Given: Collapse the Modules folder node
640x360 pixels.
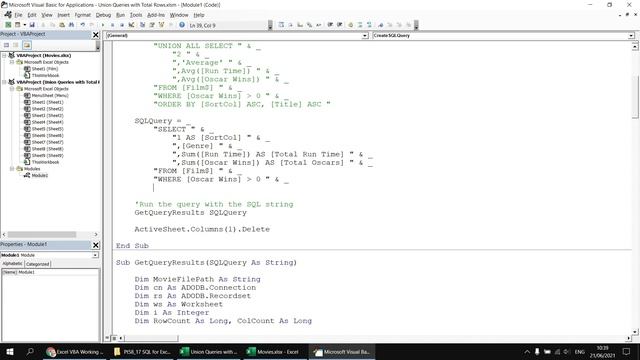Looking at the screenshot, I should coord(12,169).
